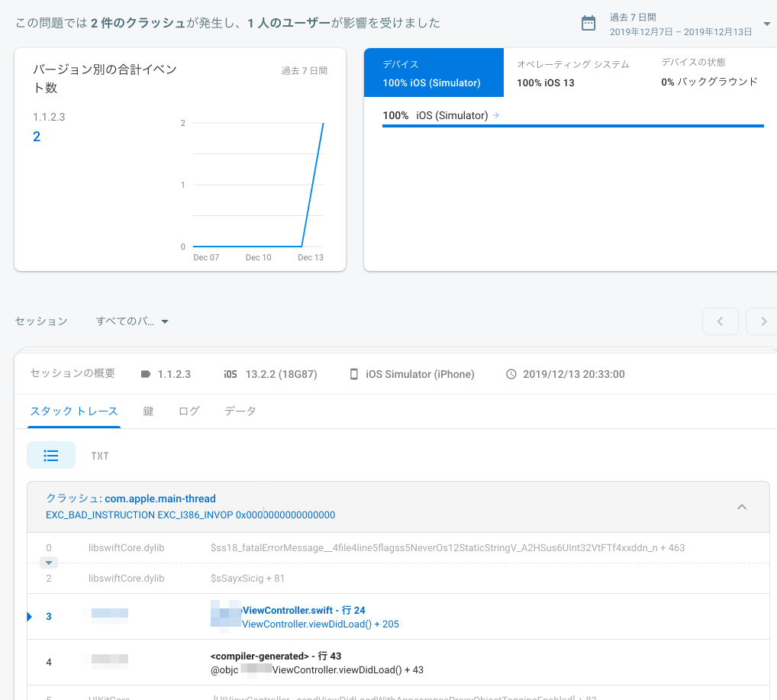The width and height of the screenshot is (777, 700).
Task: Collapse the com.apple.main-thread crash section
Action: (741, 506)
